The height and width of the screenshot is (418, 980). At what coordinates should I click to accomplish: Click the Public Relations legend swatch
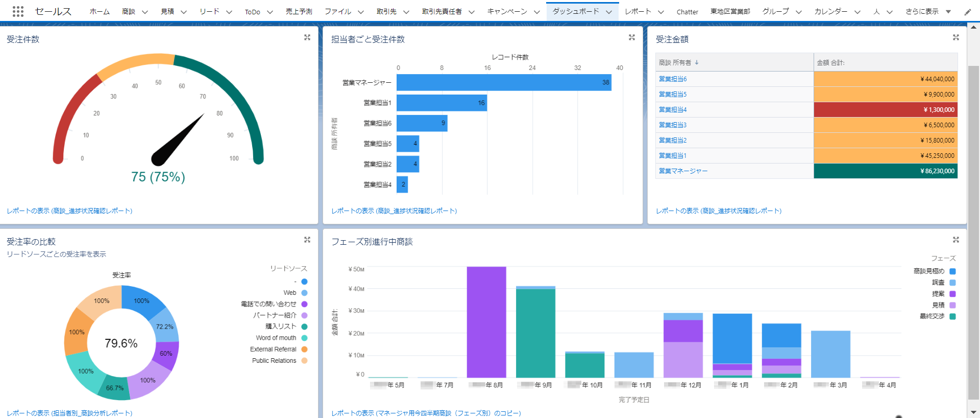[x=304, y=360]
